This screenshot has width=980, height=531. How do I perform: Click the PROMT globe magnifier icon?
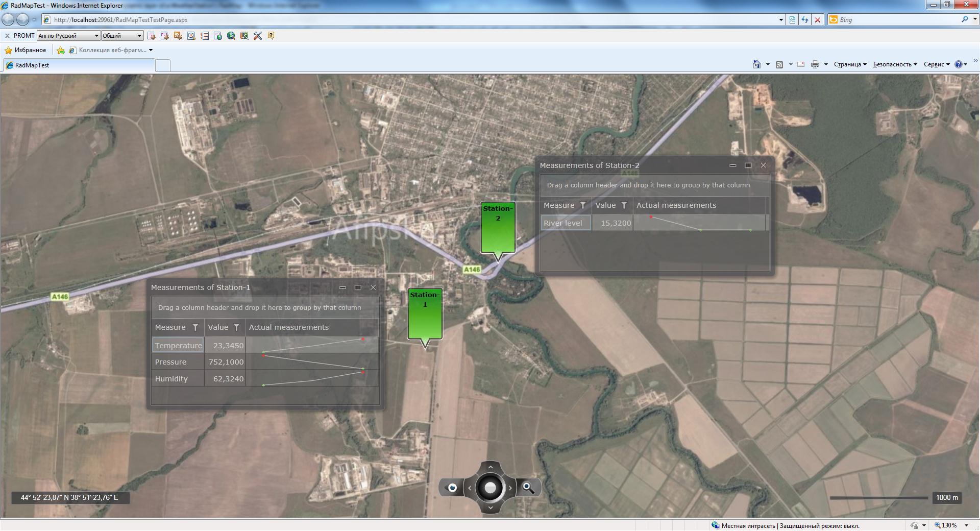click(x=231, y=36)
